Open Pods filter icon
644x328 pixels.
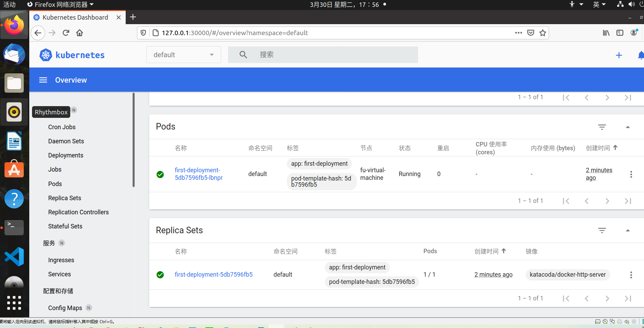tap(602, 127)
